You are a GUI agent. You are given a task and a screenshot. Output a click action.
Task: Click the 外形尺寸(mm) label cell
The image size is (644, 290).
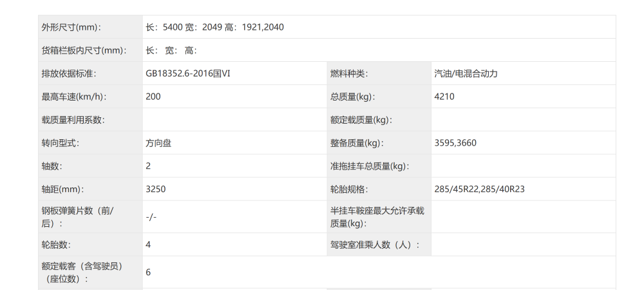tap(71, 27)
